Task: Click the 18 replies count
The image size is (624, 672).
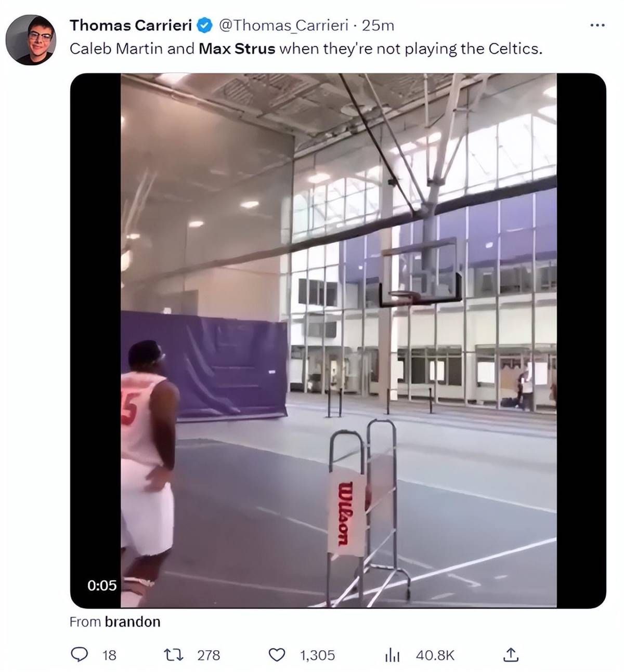Action: pyautogui.click(x=109, y=655)
